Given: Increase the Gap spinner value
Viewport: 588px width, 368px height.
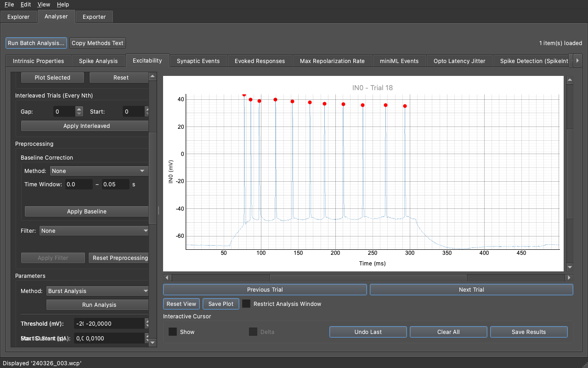Looking at the screenshot, I should tap(79, 109).
